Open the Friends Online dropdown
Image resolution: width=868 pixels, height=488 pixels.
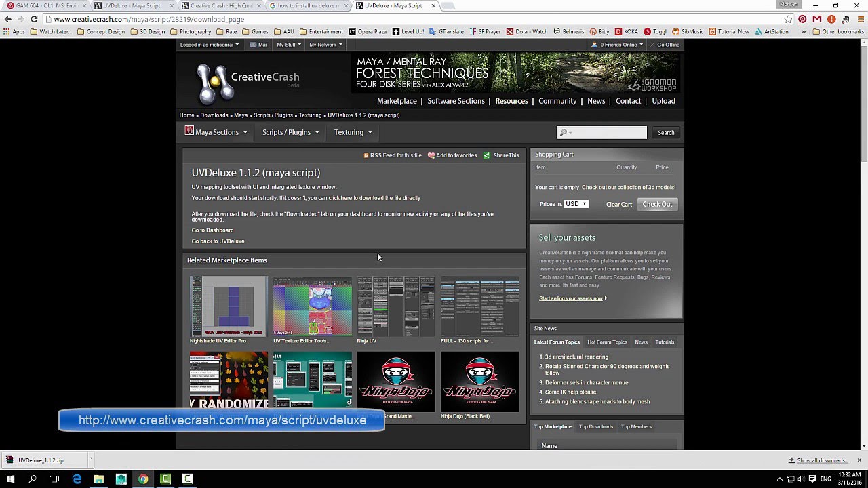tap(618, 45)
